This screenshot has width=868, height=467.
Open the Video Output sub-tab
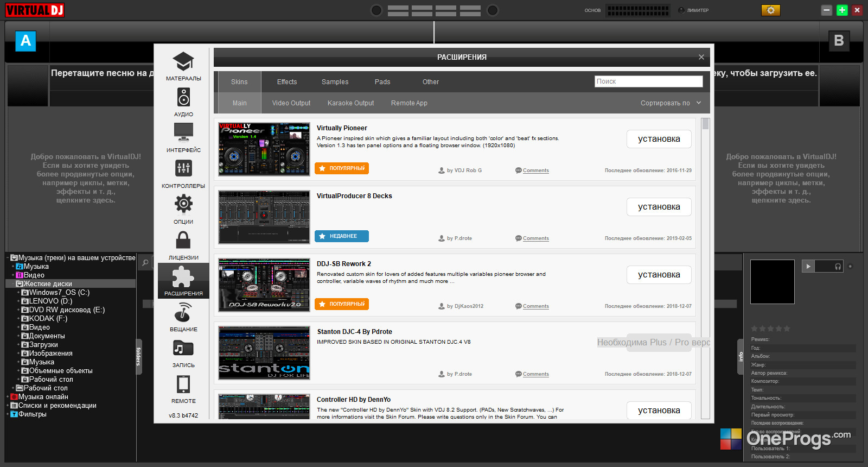point(291,103)
